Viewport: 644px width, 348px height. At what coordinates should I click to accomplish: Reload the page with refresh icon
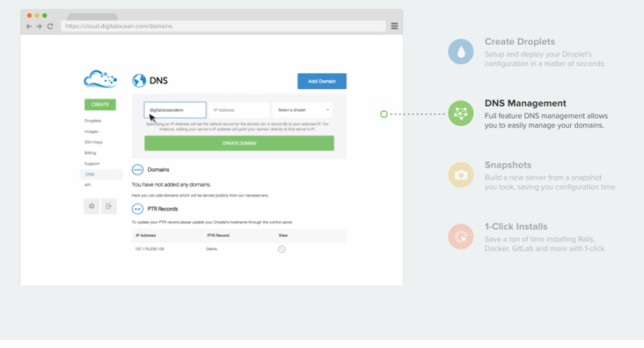(x=50, y=26)
